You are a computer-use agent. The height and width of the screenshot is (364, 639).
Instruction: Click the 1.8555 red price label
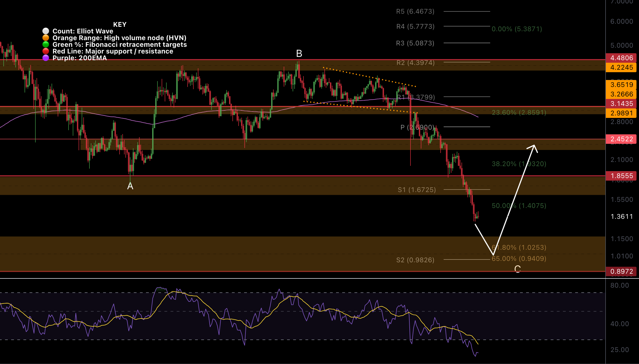pos(621,176)
